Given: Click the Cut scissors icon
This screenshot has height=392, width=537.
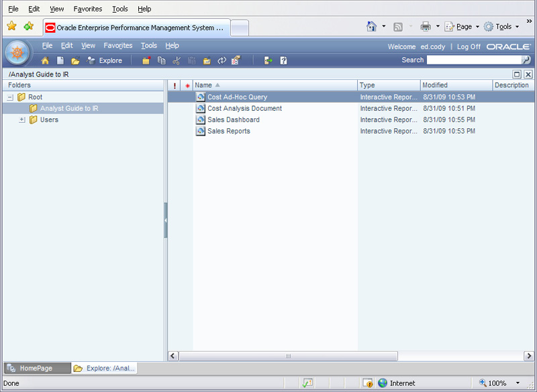Looking at the screenshot, I should pos(177,60).
